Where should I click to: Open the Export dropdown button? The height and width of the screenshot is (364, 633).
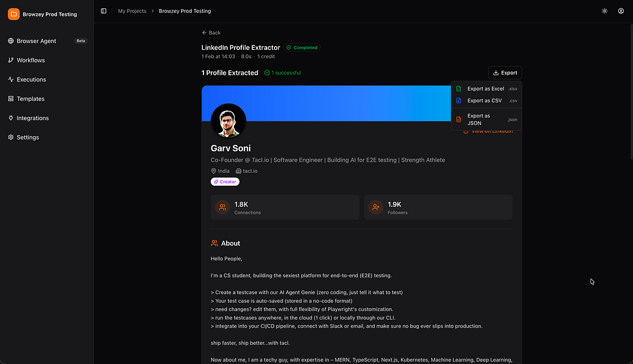click(505, 73)
